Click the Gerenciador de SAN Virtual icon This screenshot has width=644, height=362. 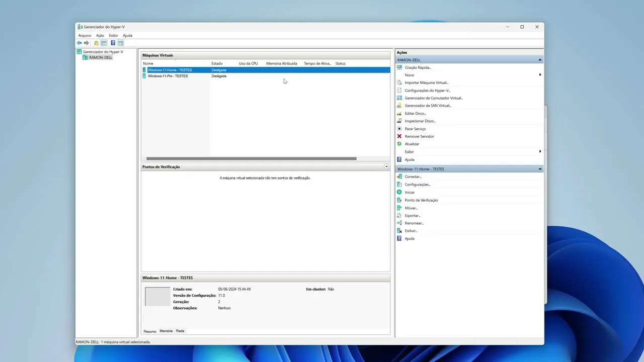click(x=399, y=106)
